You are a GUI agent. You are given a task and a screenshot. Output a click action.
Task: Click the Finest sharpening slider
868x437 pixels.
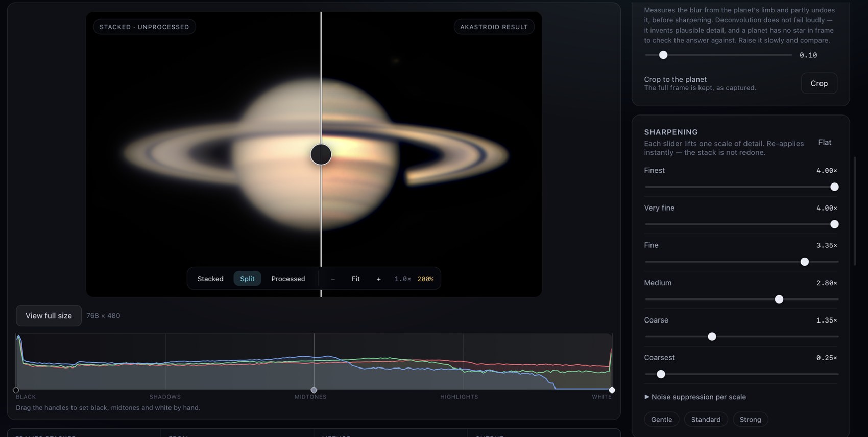[x=741, y=187]
